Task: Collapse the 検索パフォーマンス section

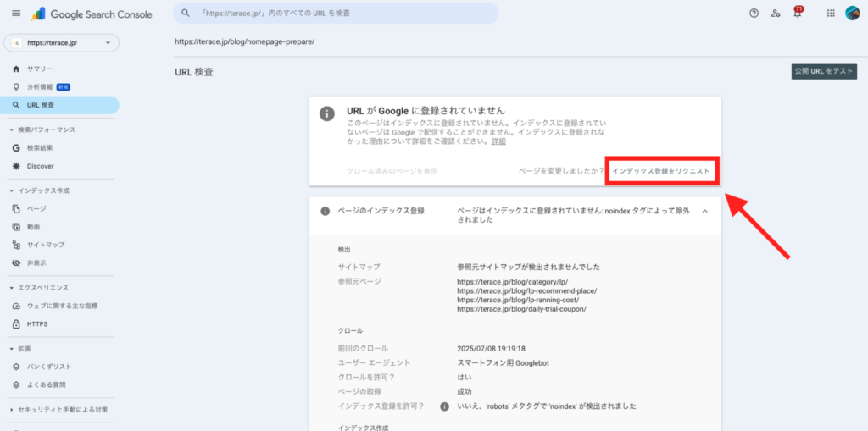Action: coord(10,130)
